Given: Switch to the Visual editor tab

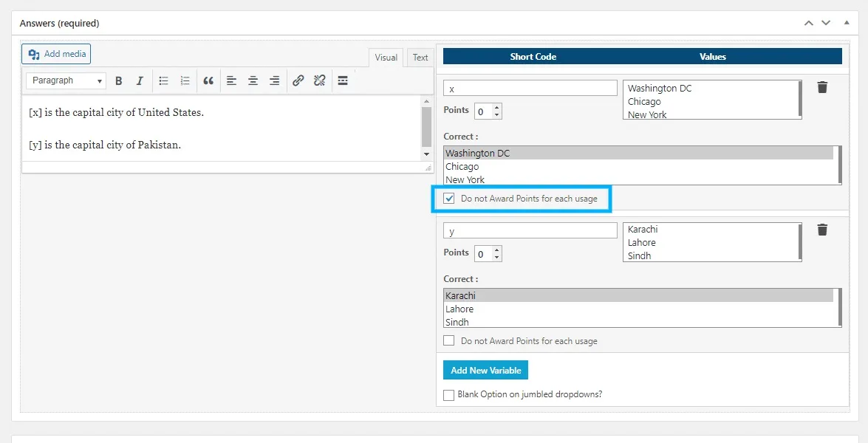Looking at the screenshot, I should click(386, 58).
